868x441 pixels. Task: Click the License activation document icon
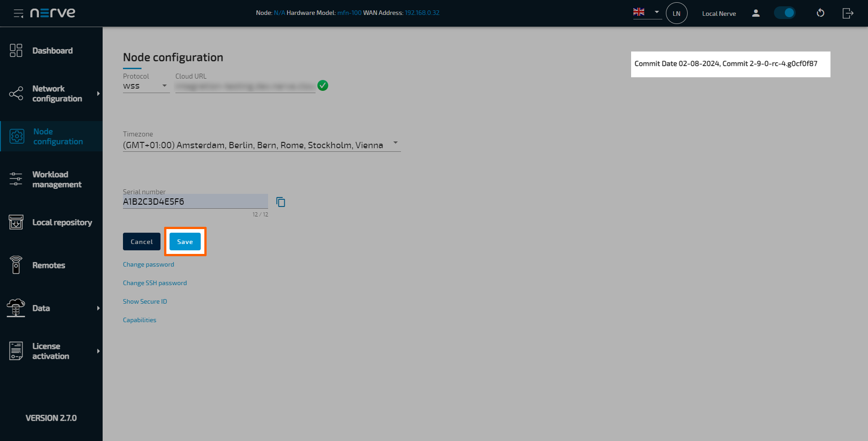coord(16,351)
